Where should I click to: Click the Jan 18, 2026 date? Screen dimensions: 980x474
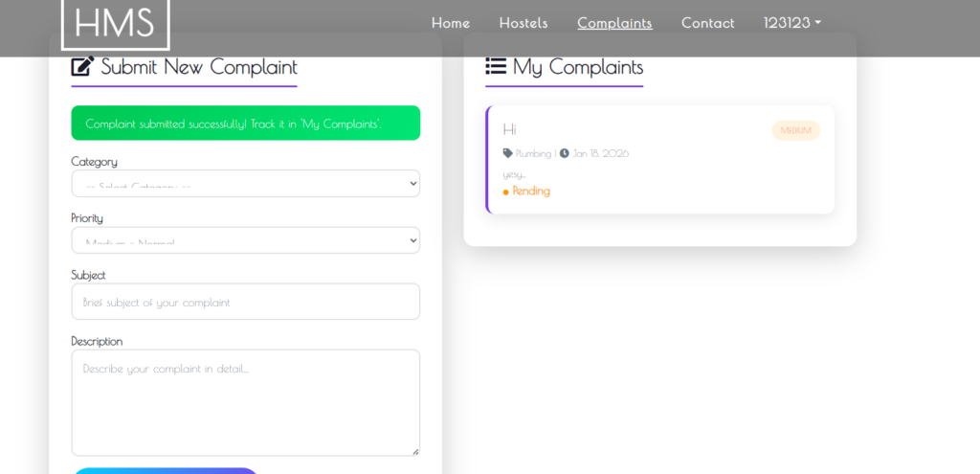coord(601,153)
